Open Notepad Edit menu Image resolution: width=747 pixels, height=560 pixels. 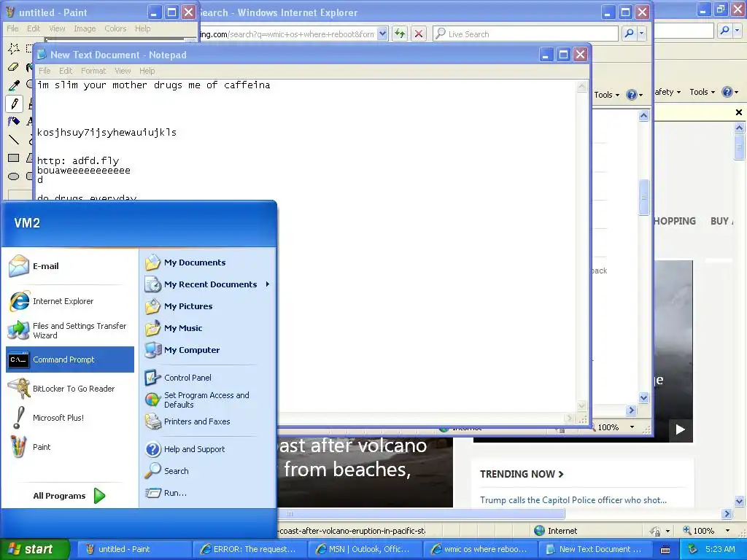pyautogui.click(x=66, y=71)
